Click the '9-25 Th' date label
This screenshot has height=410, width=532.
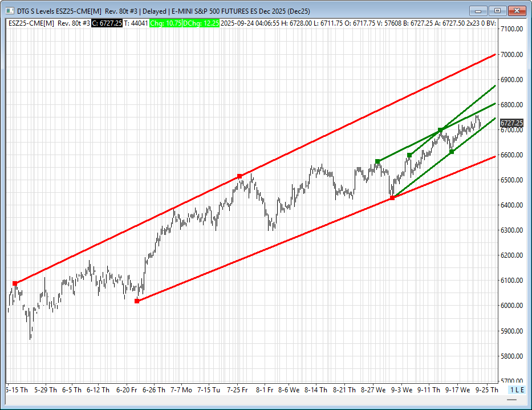(x=487, y=390)
